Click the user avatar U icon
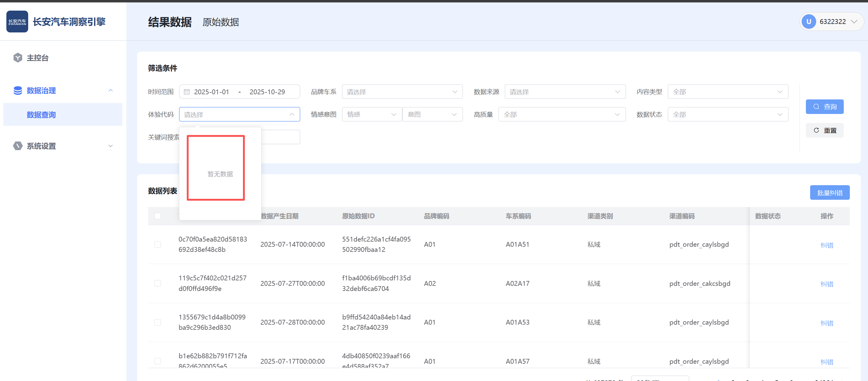 [808, 22]
